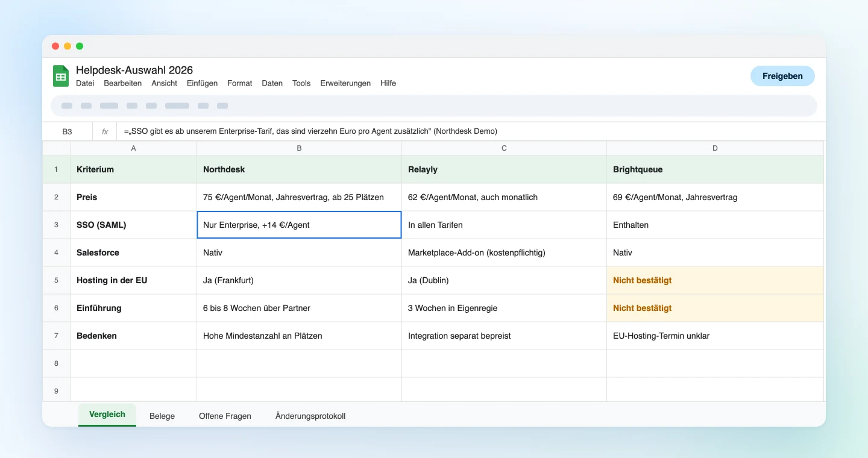Select 'Nicht bestätigt' in Einführung row
868x458 pixels.
715,308
